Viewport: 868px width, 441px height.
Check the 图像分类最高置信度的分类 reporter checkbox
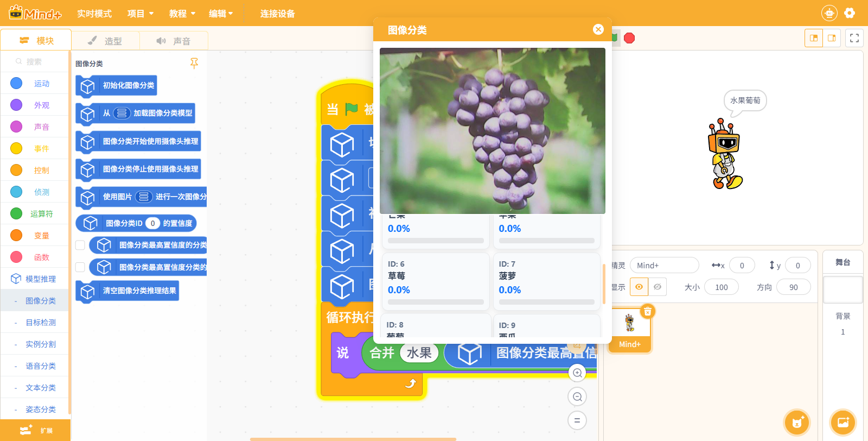point(80,245)
